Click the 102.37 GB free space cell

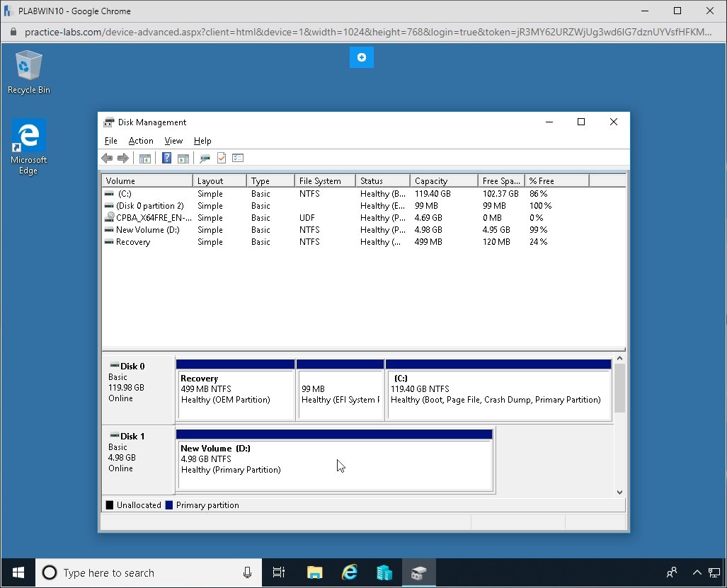click(x=500, y=194)
